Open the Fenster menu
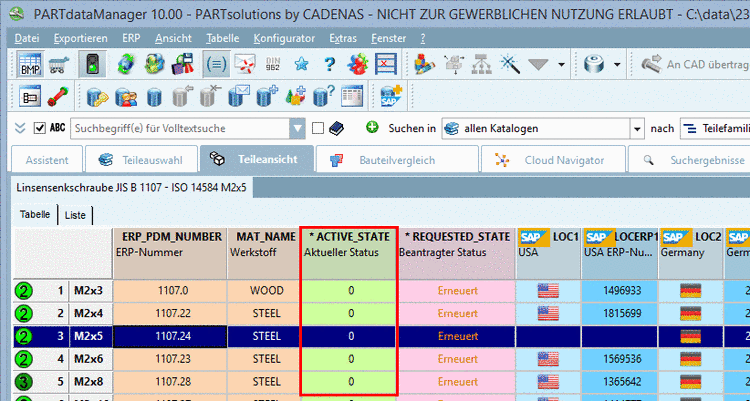The width and height of the screenshot is (750, 401). coord(388,38)
